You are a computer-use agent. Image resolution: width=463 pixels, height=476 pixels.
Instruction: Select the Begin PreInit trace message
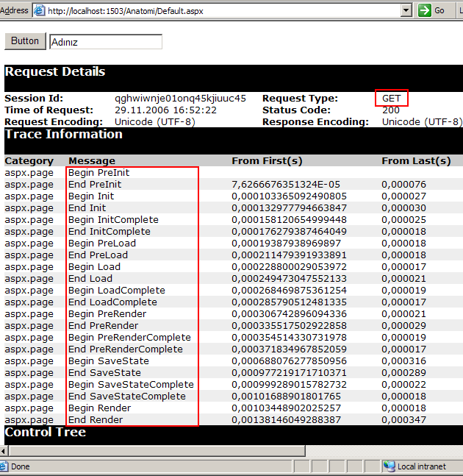(x=97, y=172)
